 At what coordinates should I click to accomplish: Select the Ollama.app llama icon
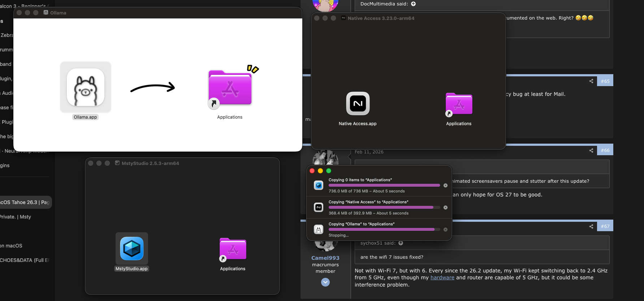86,87
